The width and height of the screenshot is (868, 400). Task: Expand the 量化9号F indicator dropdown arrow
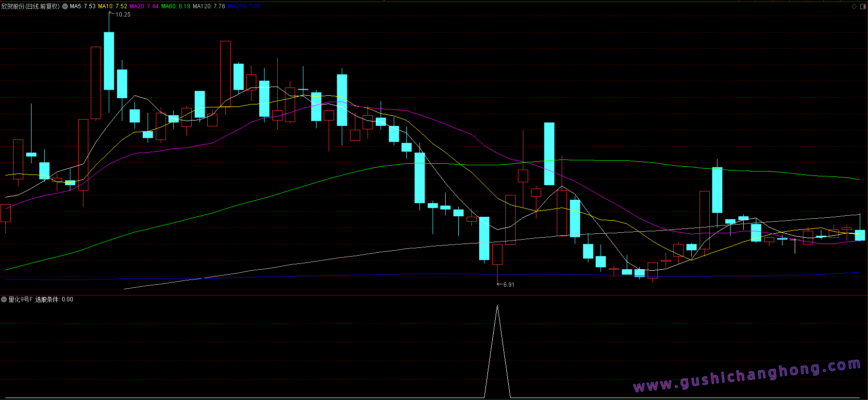tap(4, 299)
